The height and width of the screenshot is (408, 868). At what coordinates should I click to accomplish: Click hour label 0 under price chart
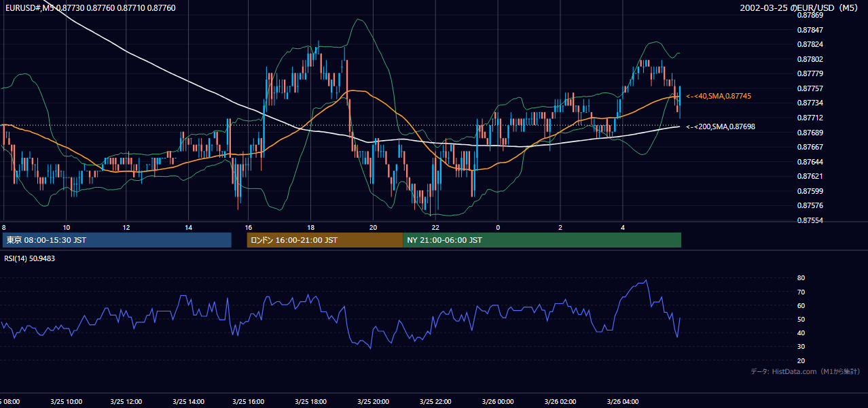pyautogui.click(x=498, y=227)
